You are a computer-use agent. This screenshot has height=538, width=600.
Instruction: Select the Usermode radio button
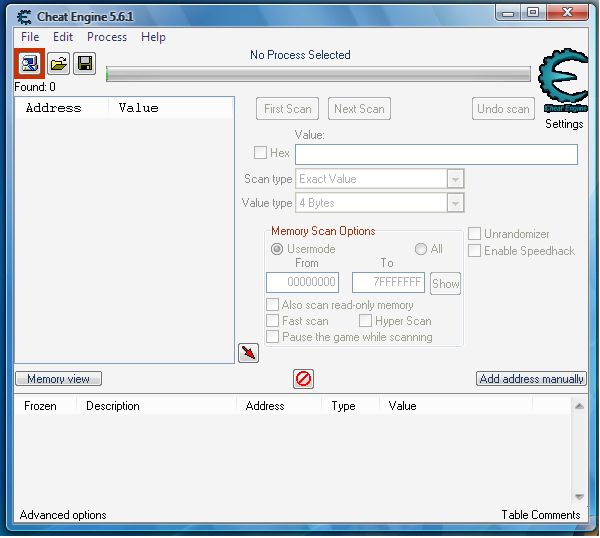click(277, 249)
